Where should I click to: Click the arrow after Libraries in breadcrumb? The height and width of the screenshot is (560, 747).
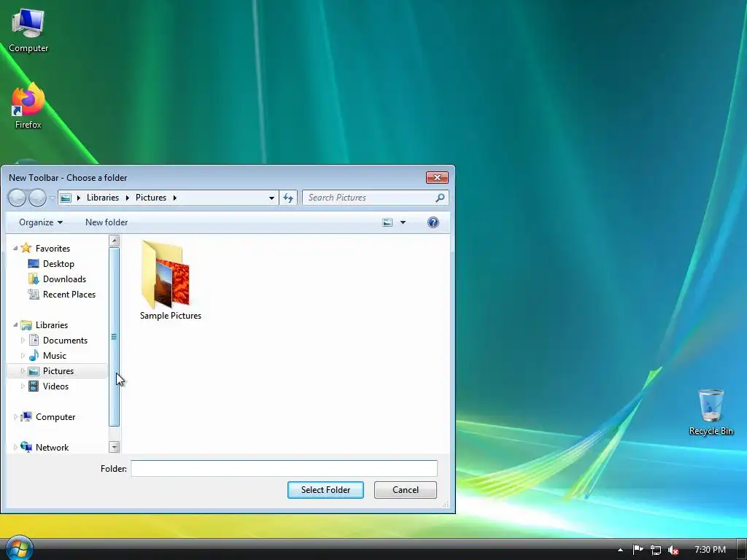click(127, 198)
